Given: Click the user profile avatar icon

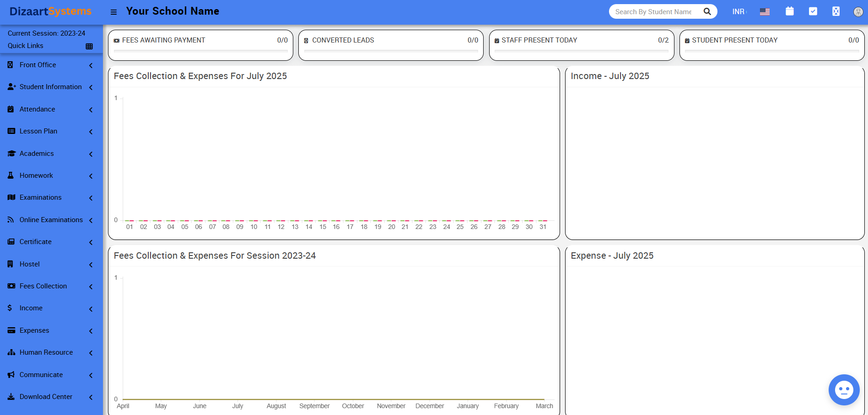Looking at the screenshot, I should (x=858, y=11).
